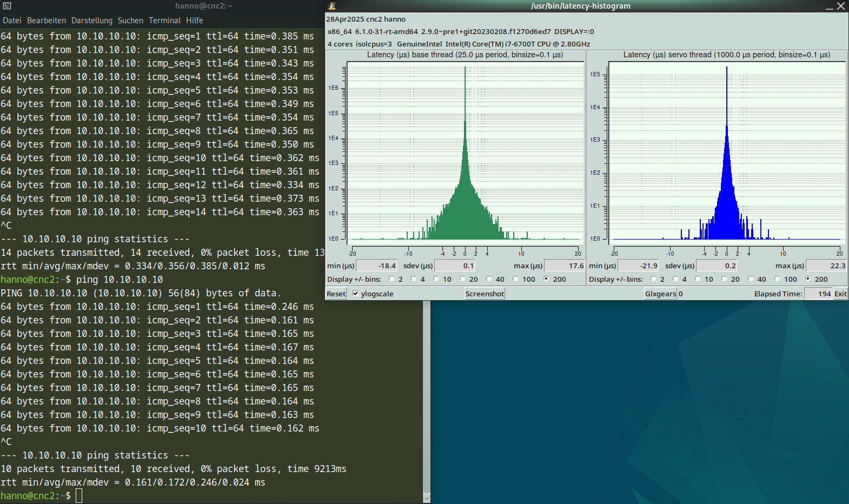Select 4 bins for base thread display
Viewport: 849px width, 504px height.
coord(414,279)
